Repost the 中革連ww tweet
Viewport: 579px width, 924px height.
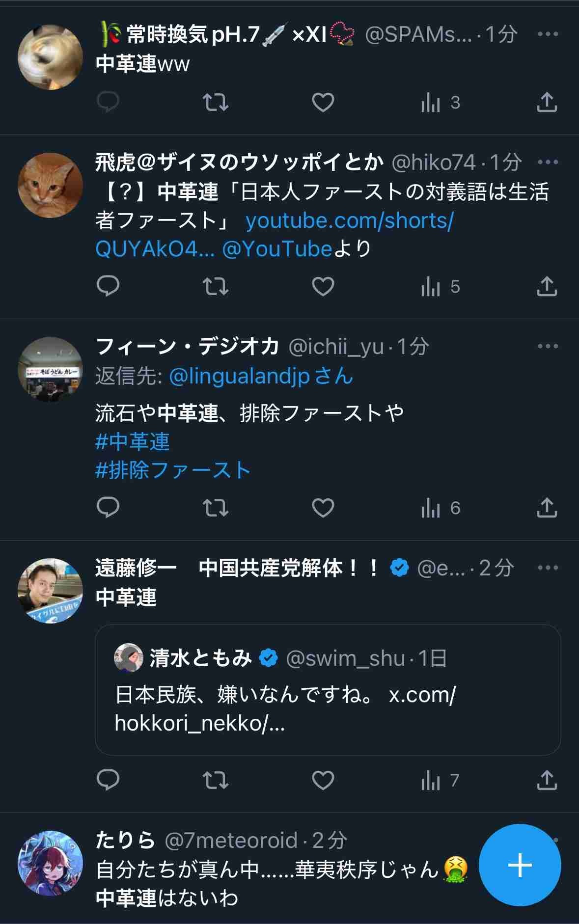coord(216,102)
